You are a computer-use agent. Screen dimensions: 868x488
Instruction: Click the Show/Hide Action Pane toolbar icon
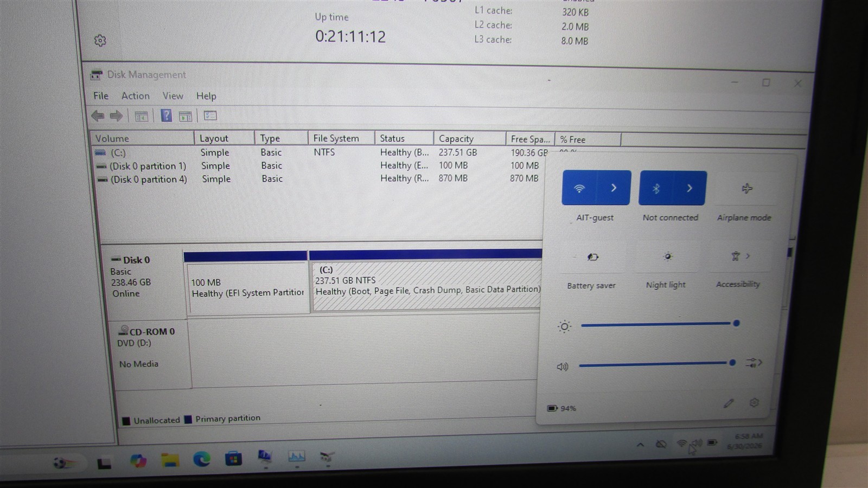point(186,116)
